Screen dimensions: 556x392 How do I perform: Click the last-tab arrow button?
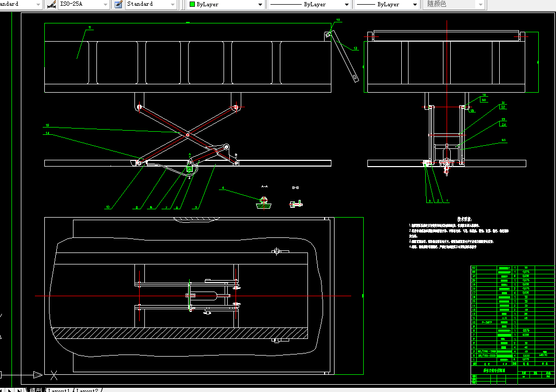(19, 390)
